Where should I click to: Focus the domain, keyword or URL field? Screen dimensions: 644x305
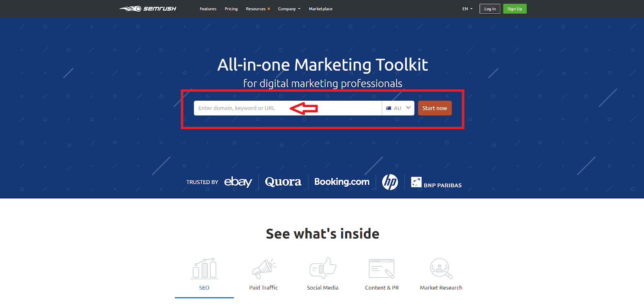pyautogui.click(x=288, y=108)
